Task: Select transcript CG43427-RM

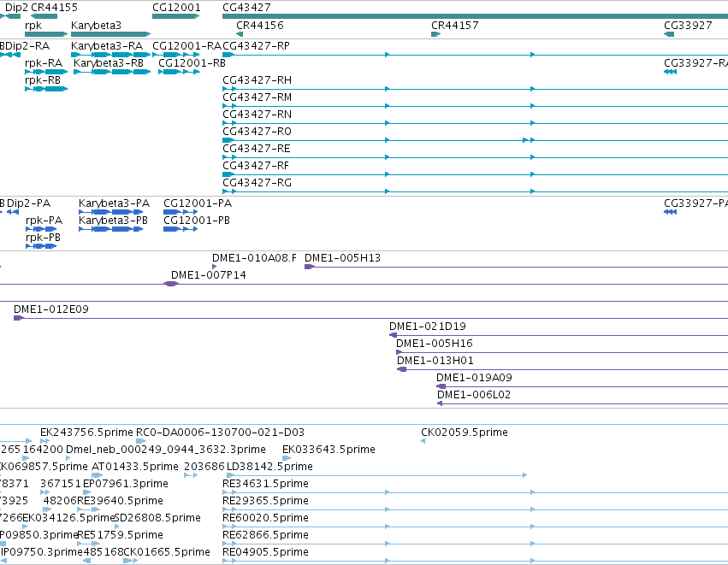Action: (257, 97)
